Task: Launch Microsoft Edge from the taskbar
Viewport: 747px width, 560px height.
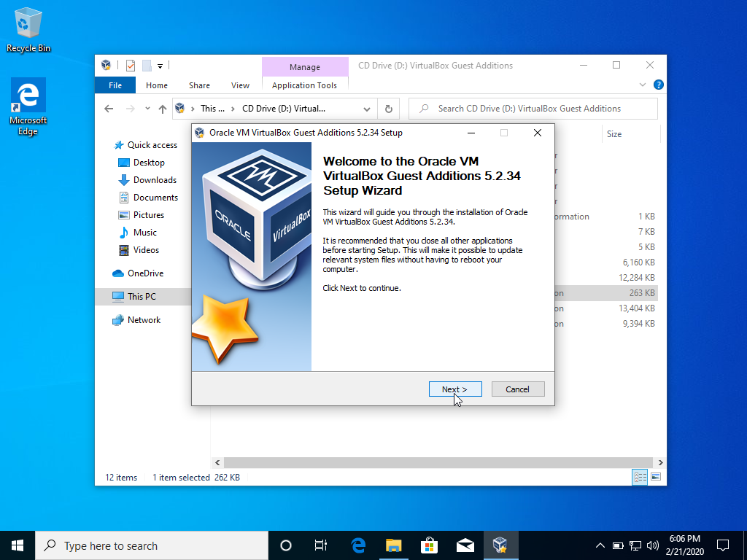Action: [x=357, y=545]
